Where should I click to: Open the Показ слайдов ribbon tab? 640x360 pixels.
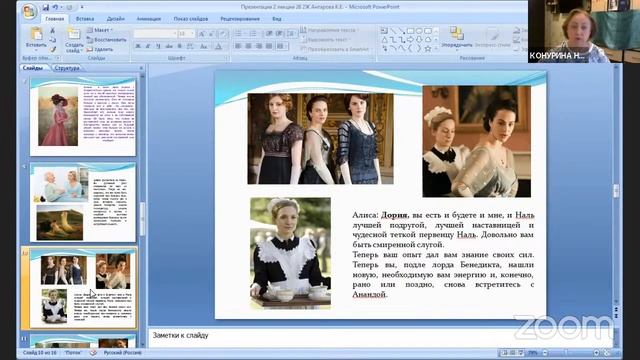coord(191,19)
